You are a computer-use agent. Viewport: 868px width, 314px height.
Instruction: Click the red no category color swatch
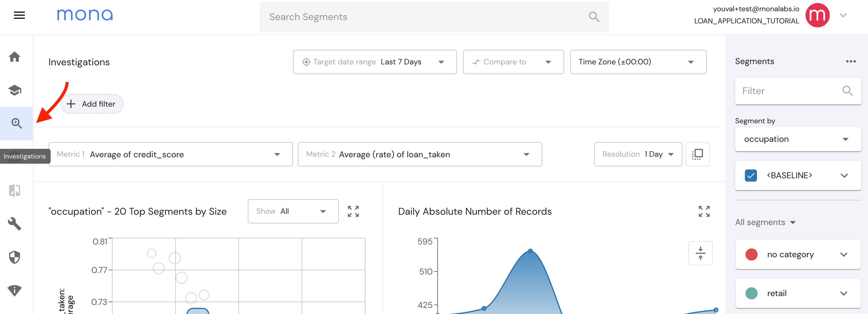coord(751,254)
